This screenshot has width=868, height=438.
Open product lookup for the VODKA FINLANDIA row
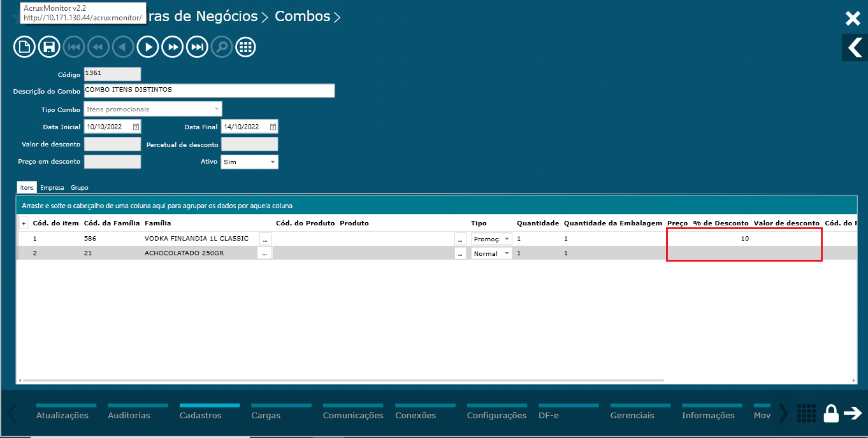coord(460,239)
